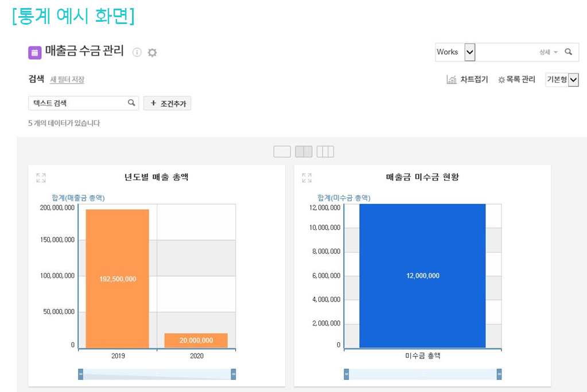Screen dimensions: 587x392
Task: Expand the 매출금 미수금 현황 chart fullscreen
Action: click(x=306, y=178)
